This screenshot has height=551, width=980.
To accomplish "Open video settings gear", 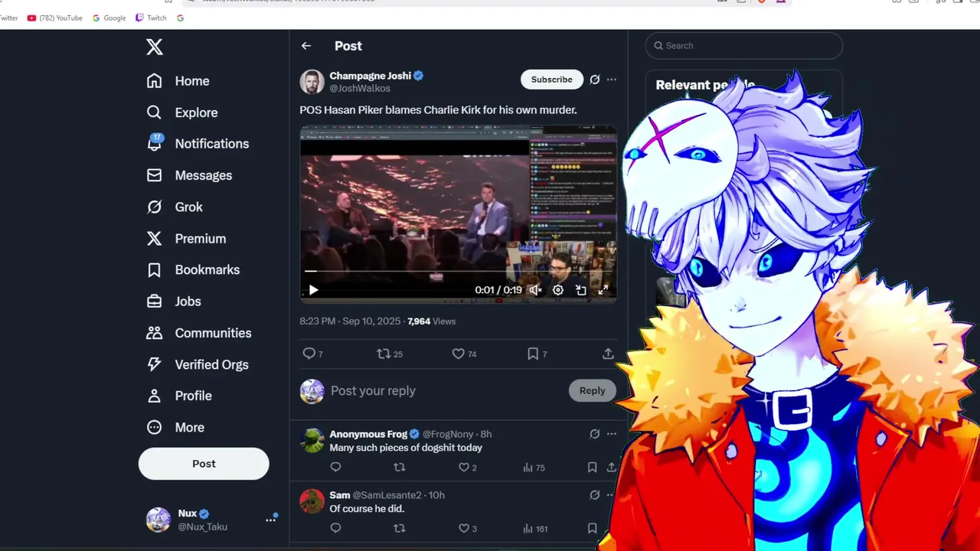I will coord(558,290).
